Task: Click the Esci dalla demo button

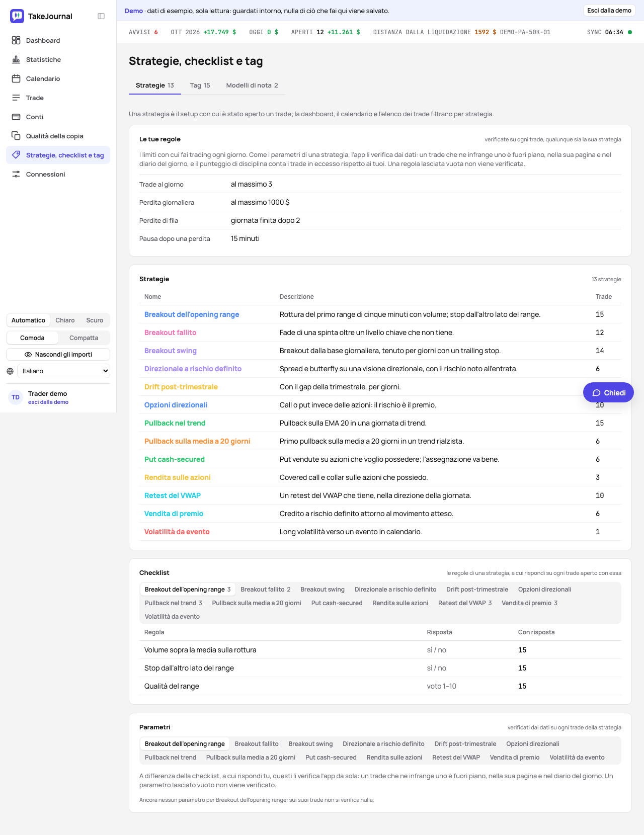Action: click(x=609, y=11)
